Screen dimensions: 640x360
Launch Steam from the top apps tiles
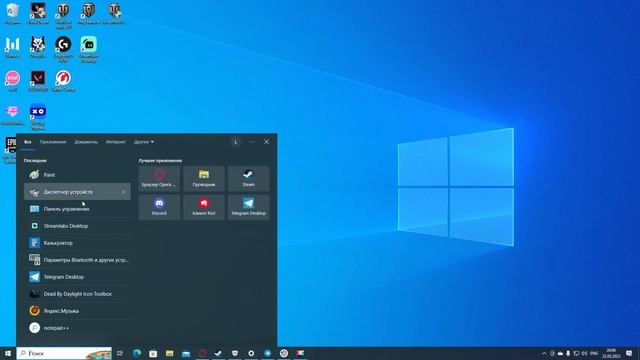249,179
